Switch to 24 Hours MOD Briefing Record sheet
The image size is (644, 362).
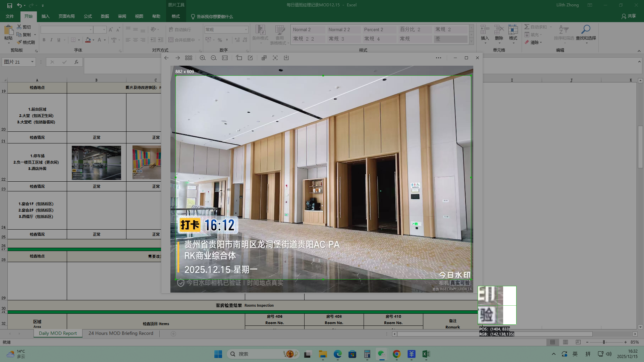[121, 334]
